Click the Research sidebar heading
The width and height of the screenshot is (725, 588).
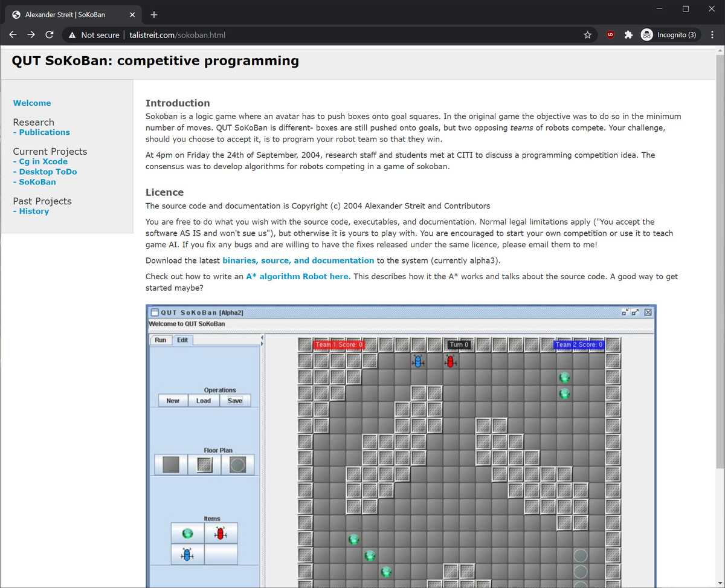tap(33, 122)
